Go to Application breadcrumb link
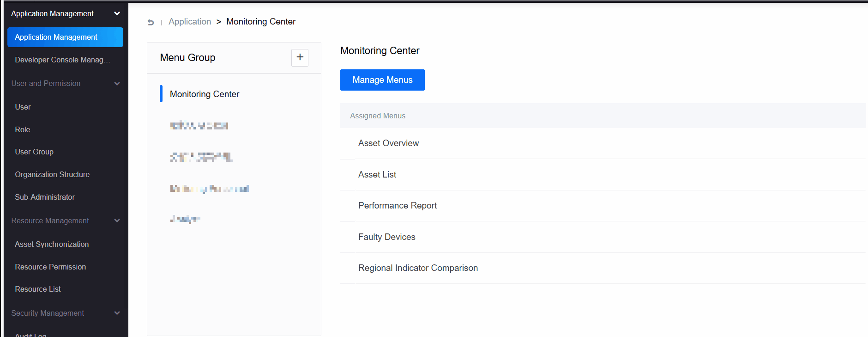 click(189, 22)
